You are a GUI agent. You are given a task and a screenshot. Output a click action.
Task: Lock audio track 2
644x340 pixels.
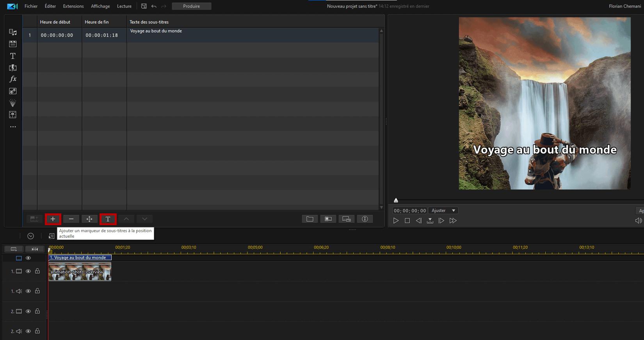point(37,331)
